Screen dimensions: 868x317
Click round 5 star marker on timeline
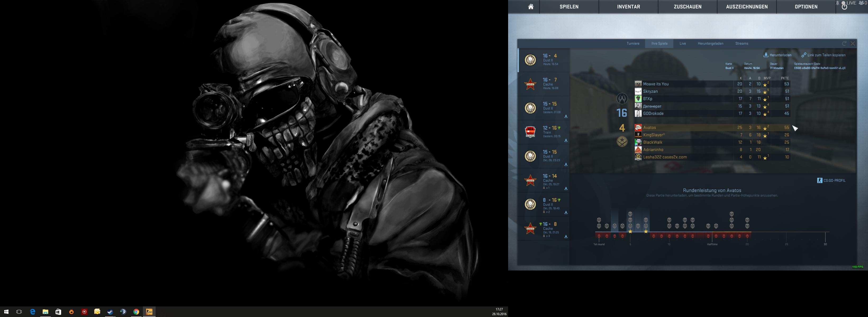coord(630,231)
